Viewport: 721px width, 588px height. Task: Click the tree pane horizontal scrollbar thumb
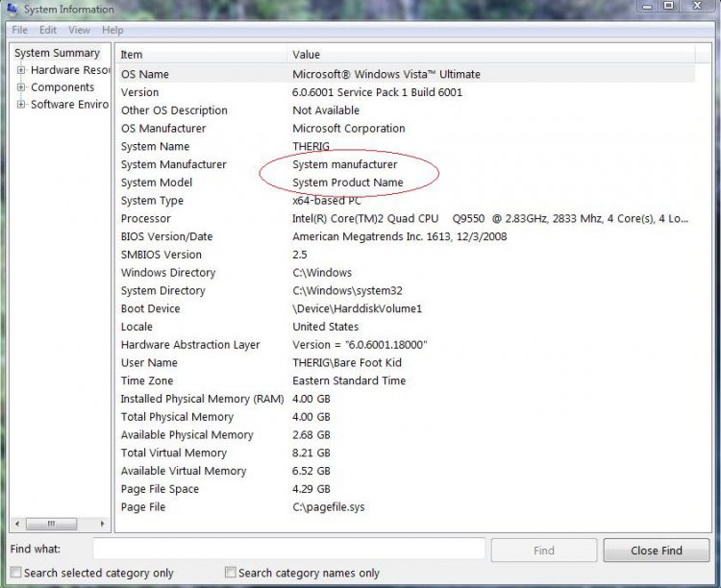click(x=51, y=524)
